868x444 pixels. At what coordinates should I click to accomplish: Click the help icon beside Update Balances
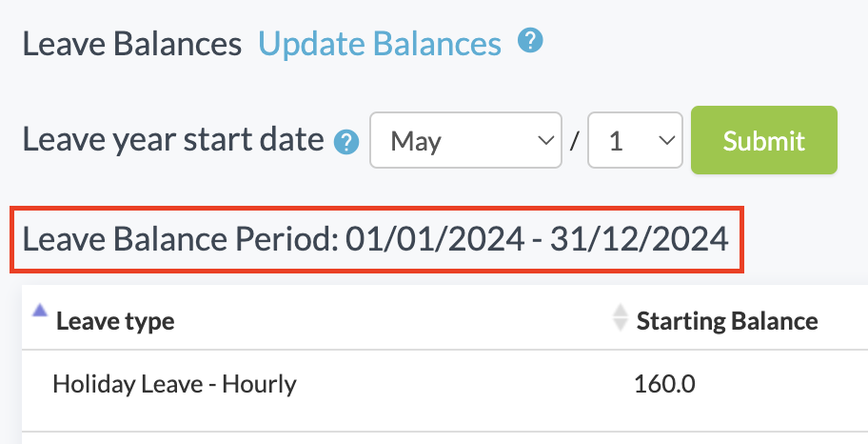coord(530,42)
